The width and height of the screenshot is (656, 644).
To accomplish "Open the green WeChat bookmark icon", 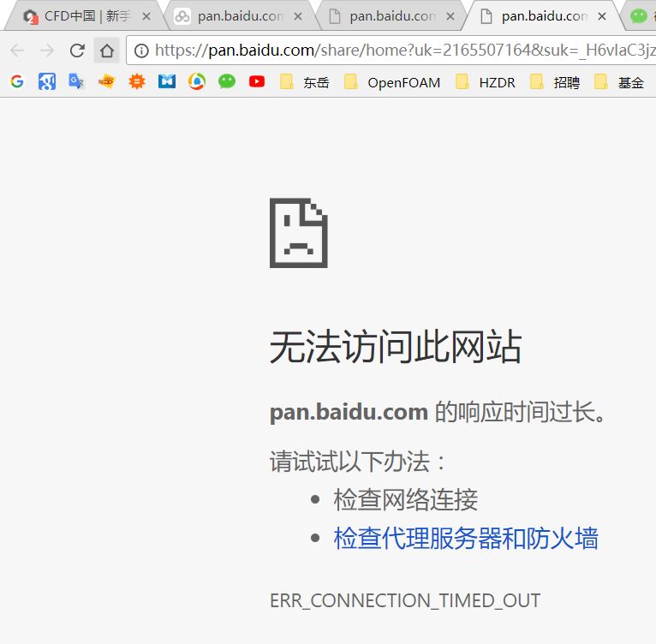I will (x=227, y=81).
